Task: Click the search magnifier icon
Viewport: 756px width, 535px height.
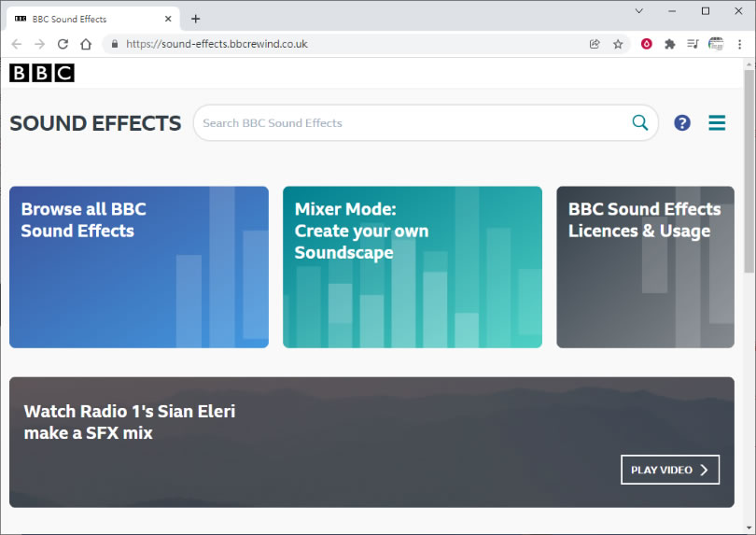Action: pyautogui.click(x=639, y=122)
